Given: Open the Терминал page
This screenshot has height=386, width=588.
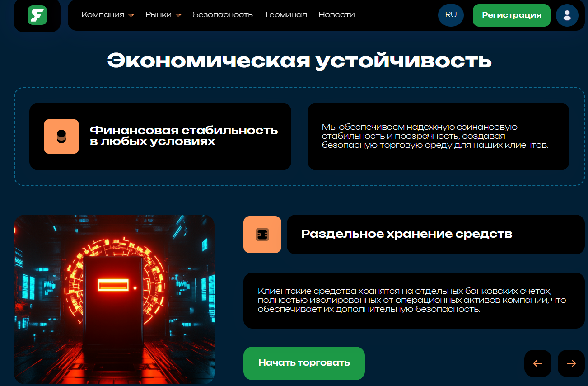Looking at the screenshot, I should coord(285,14).
